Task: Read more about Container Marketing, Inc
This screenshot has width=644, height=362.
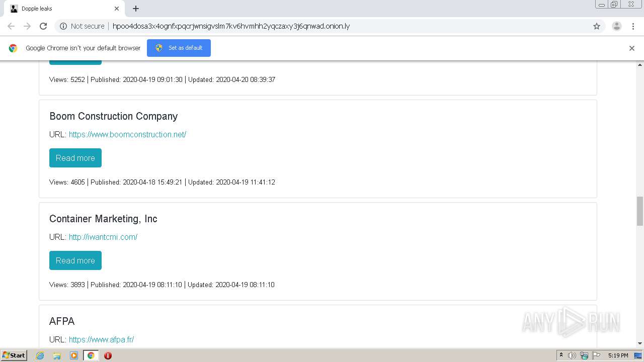Action: 75,260
